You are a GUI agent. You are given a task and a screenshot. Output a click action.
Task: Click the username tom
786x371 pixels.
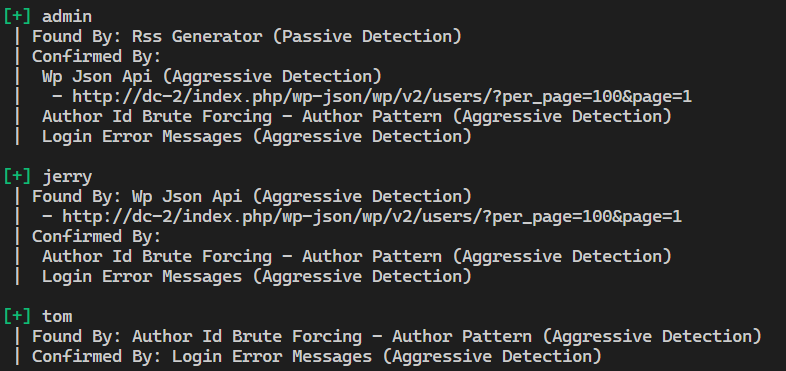point(57,316)
